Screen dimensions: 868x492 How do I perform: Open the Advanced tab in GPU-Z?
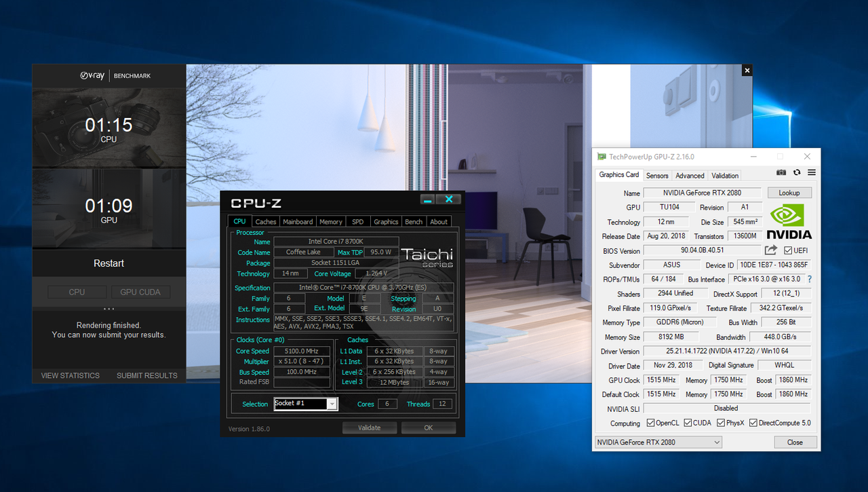coord(690,175)
